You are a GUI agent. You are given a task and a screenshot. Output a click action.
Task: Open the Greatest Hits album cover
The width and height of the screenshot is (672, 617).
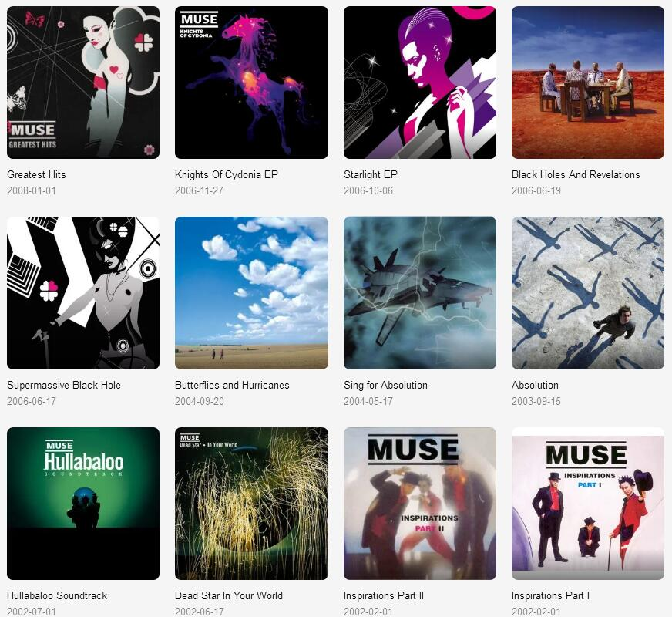(83, 83)
